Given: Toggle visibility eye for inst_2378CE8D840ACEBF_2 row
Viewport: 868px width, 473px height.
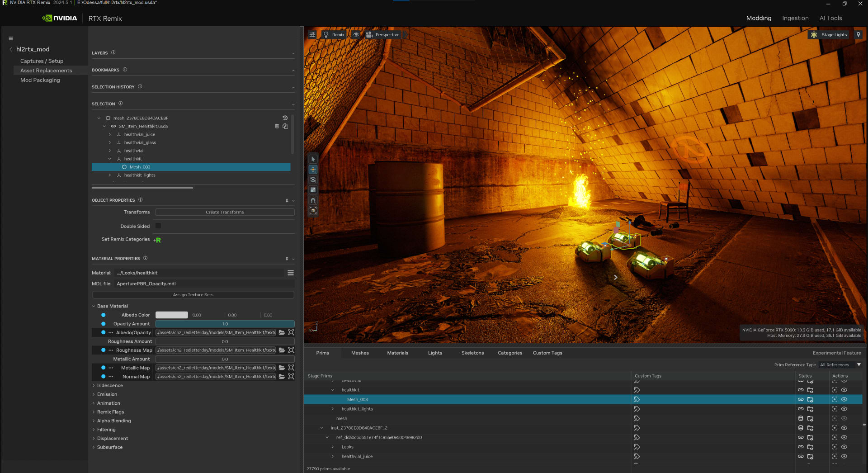Looking at the screenshot, I should point(844,428).
